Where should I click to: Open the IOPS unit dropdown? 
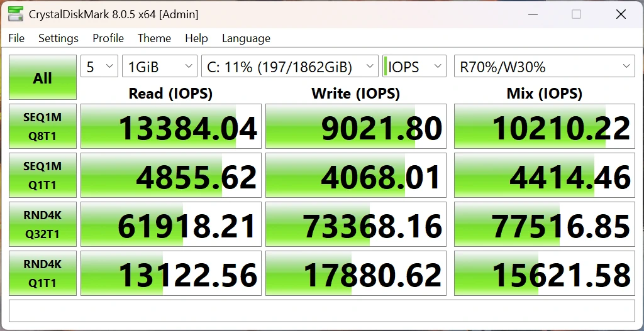[x=414, y=66]
